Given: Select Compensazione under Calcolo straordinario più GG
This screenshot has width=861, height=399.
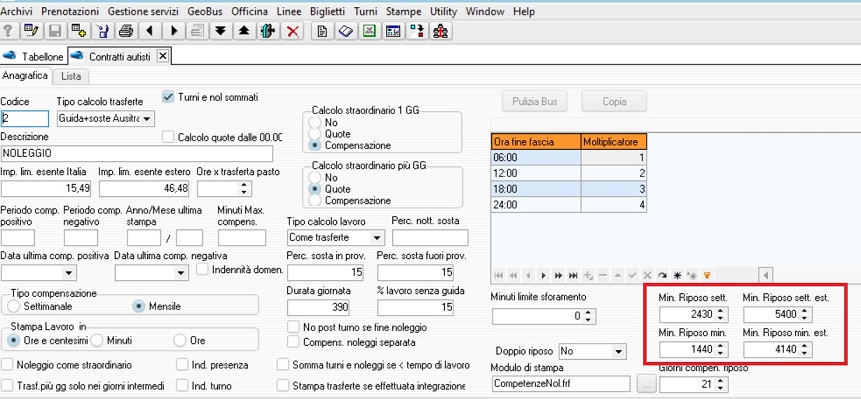Looking at the screenshot, I should [315, 200].
